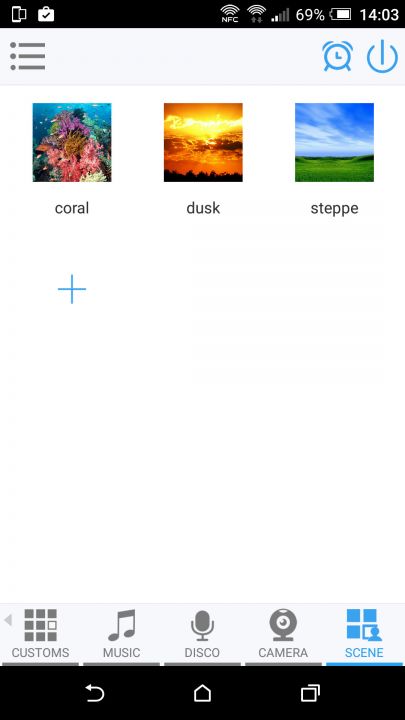Select the steppe scene thumbnail

(334, 142)
